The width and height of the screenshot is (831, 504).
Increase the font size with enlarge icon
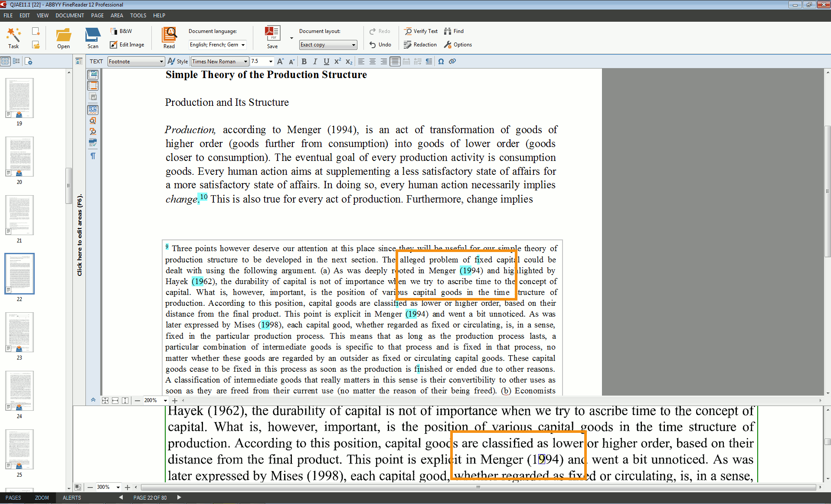[281, 62]
